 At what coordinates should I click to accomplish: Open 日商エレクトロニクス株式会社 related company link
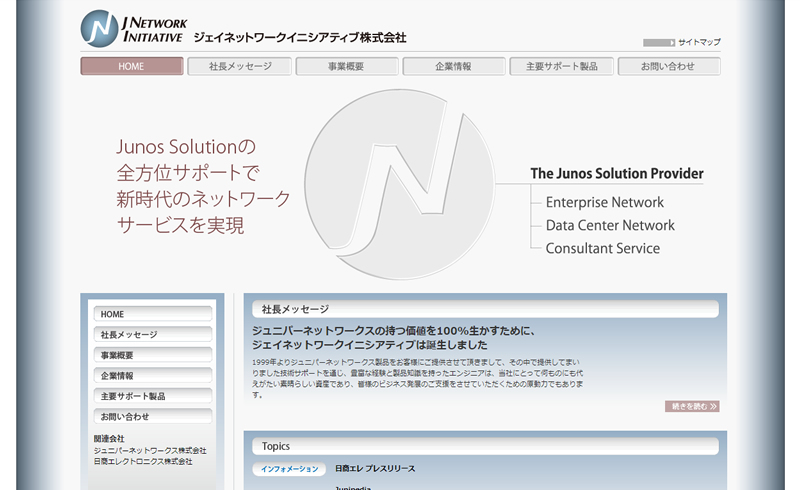click(x=143, y=461)
